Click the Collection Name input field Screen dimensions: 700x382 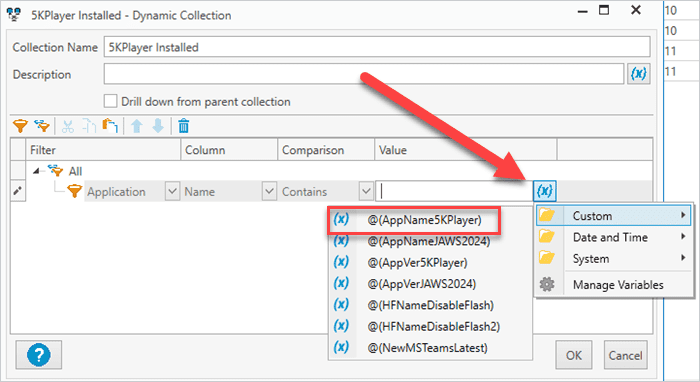[x=377, y=47]
